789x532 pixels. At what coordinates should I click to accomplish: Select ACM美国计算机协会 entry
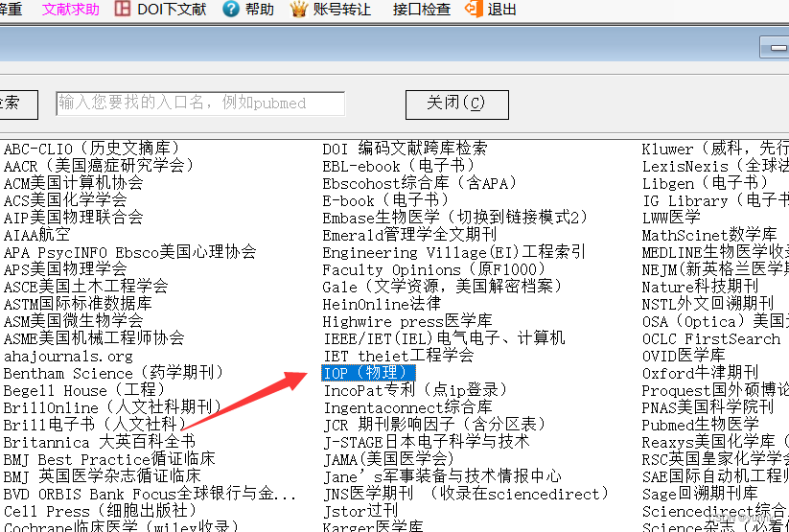tap(74, 183)
